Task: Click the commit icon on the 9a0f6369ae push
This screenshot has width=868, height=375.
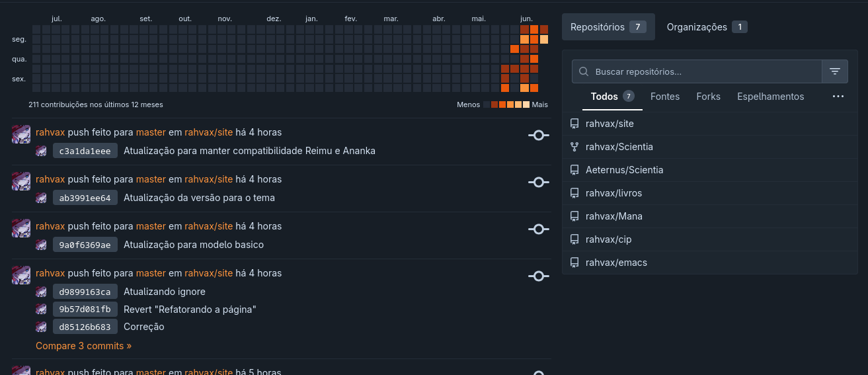Action: [539, 229]
